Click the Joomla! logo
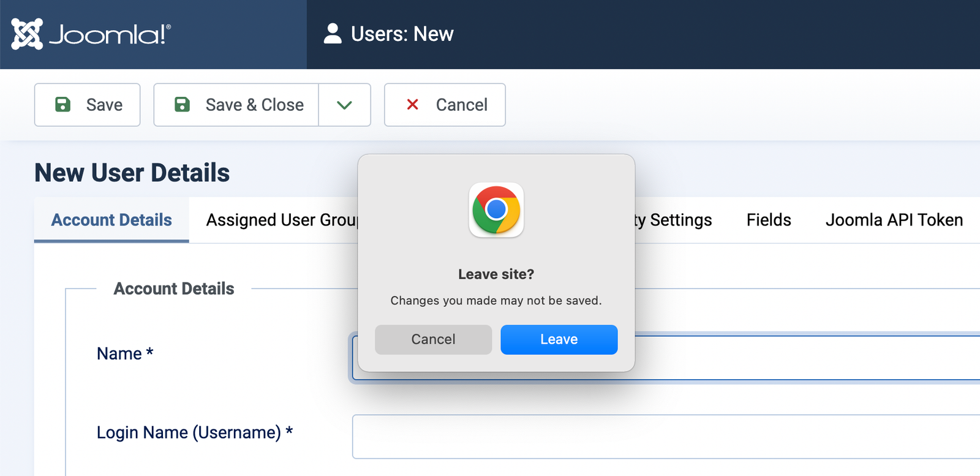 [x=91, y=34]
